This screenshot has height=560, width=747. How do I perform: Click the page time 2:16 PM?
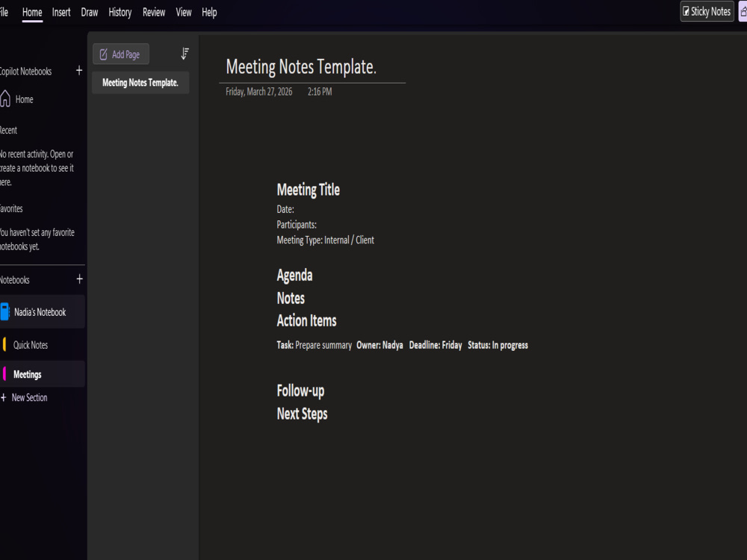320,91
